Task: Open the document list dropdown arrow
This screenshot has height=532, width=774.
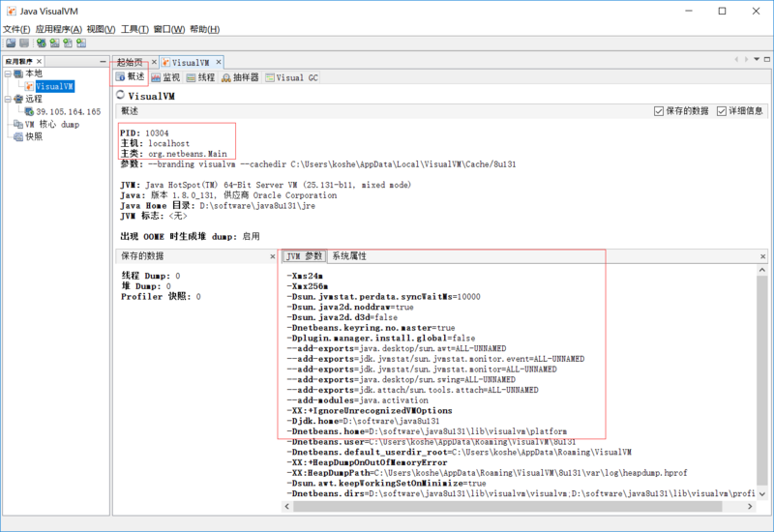Action: 757,59
